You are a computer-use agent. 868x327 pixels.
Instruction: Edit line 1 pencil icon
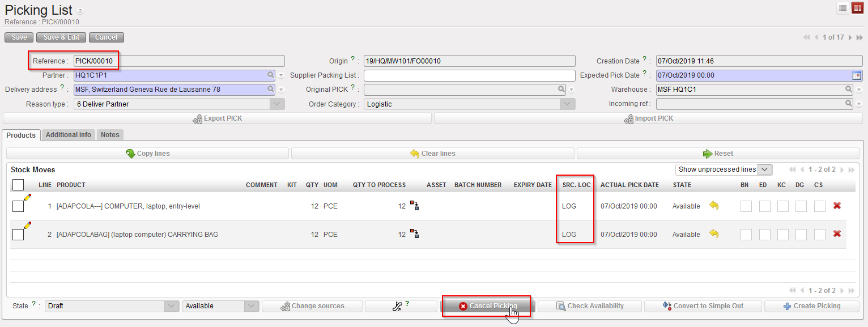(x=27, y=197)
